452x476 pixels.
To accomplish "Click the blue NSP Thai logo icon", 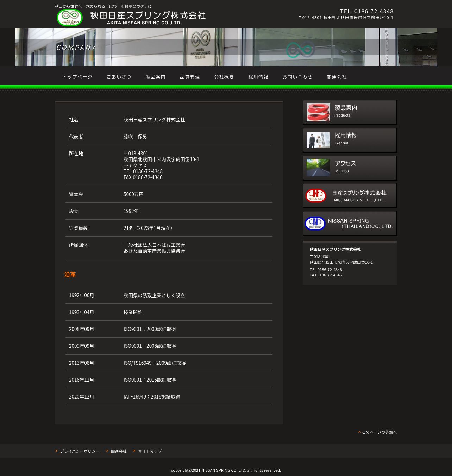I will tap(315, 224).
